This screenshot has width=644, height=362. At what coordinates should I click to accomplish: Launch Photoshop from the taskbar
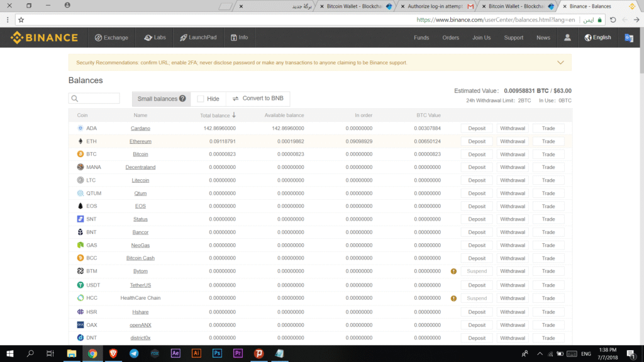coord(217,353)
